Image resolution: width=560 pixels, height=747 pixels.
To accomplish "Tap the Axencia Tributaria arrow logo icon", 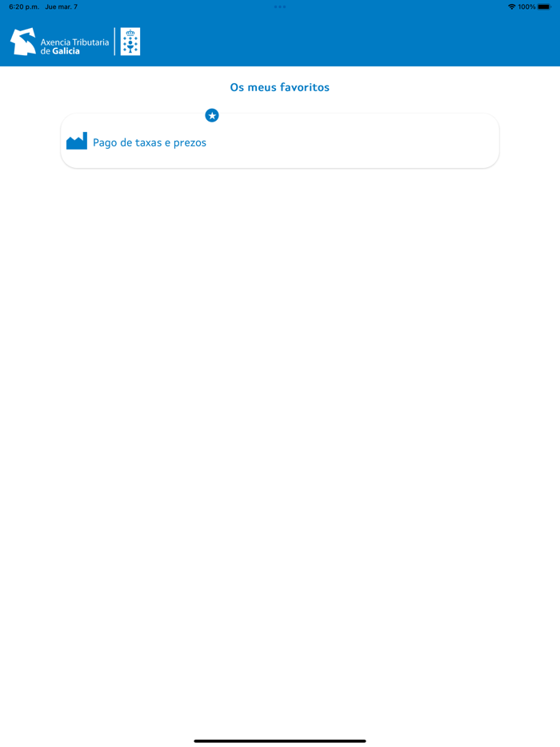I will coord(23,42).
